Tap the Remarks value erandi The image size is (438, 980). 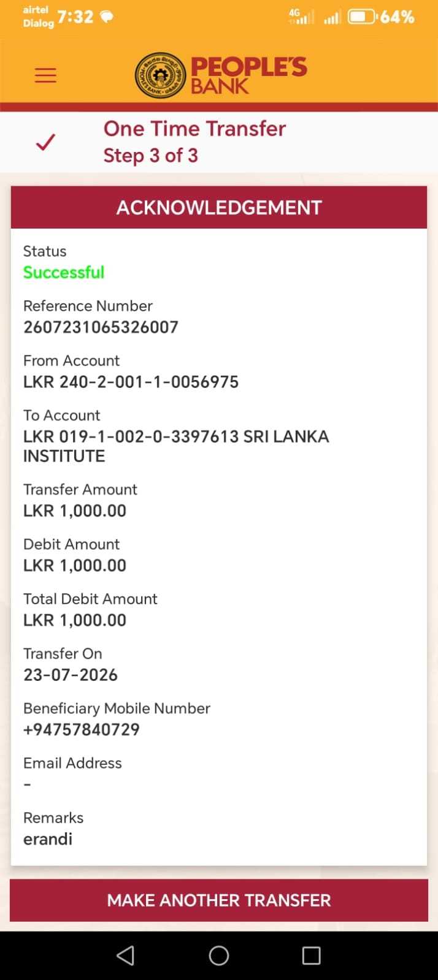(48, 839)
